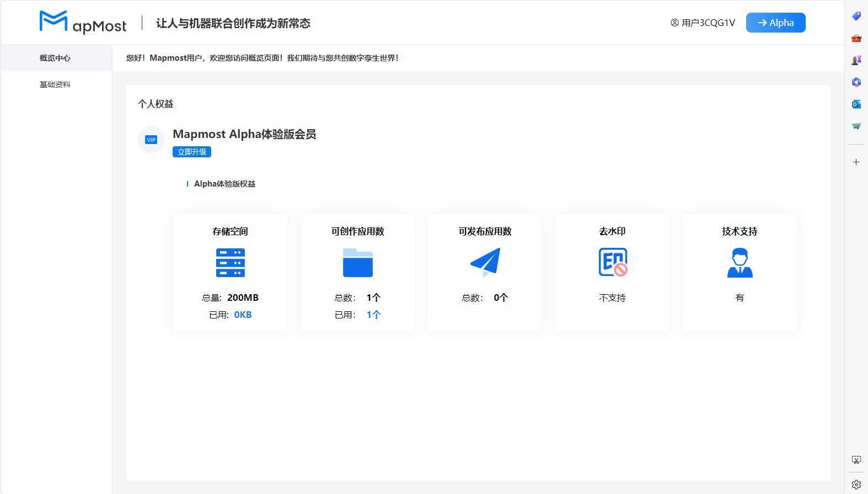Screen dimensions: 868x494
Task: Click the paper airplane Drop icon in sidebar
Action: tap(856, 126)
